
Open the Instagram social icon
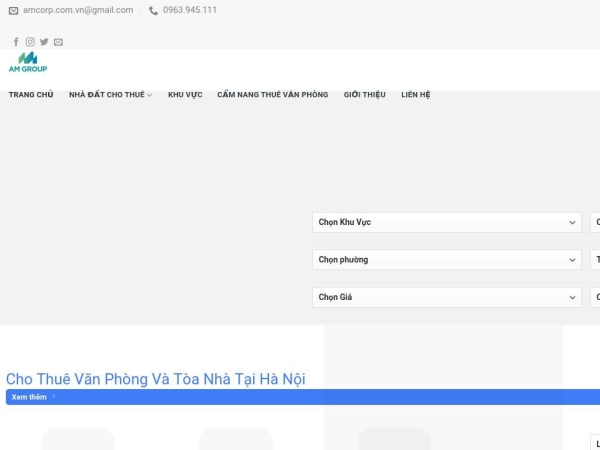30,42
